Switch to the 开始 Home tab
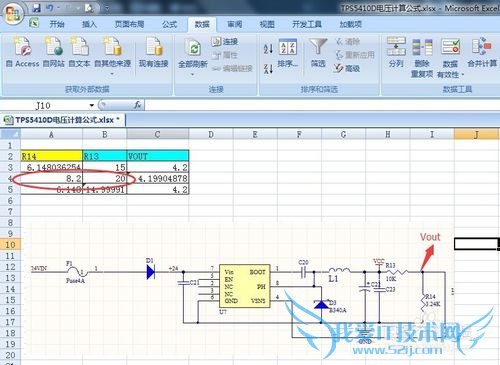500x365 pixels. coord(57,24)
